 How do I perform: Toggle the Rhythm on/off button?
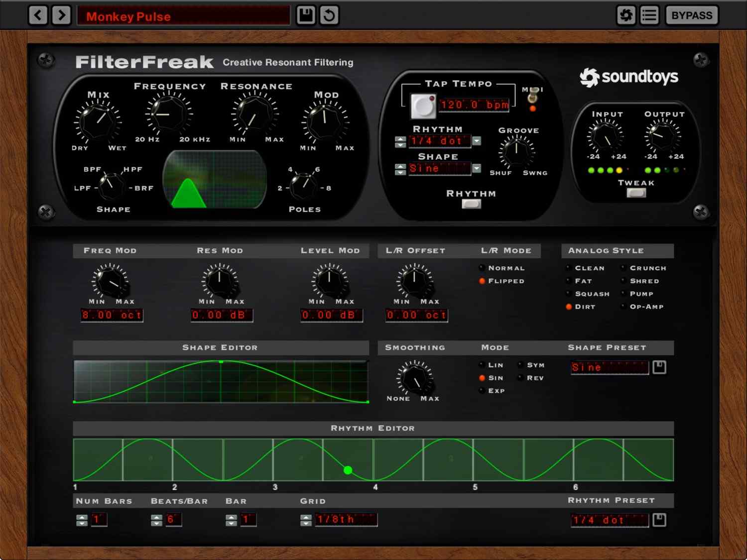(x=471, y=204)
